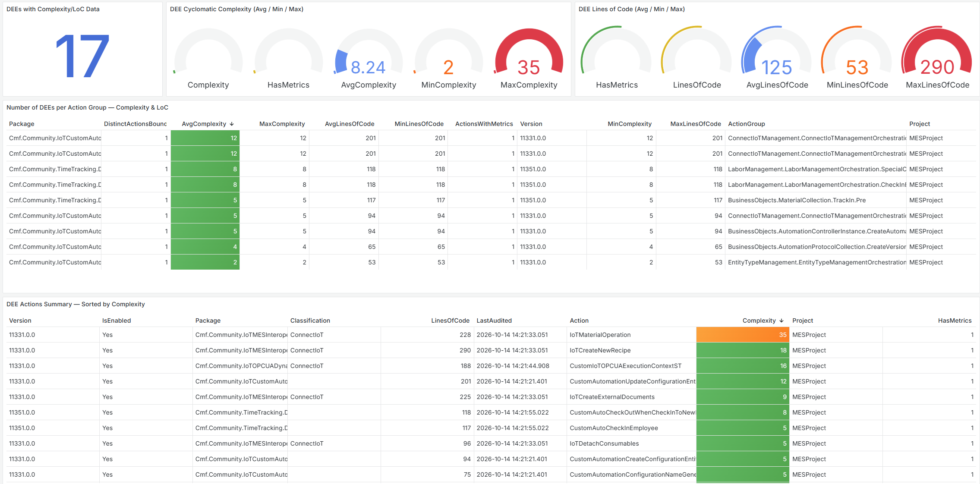
Task: Click the HasMetrics column header in summary table
Action: pos(955,321)
